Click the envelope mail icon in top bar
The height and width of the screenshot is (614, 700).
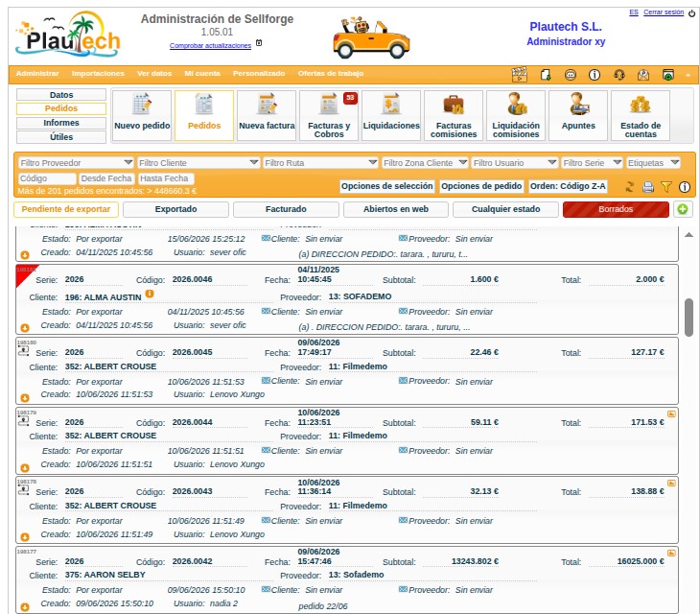643,75
